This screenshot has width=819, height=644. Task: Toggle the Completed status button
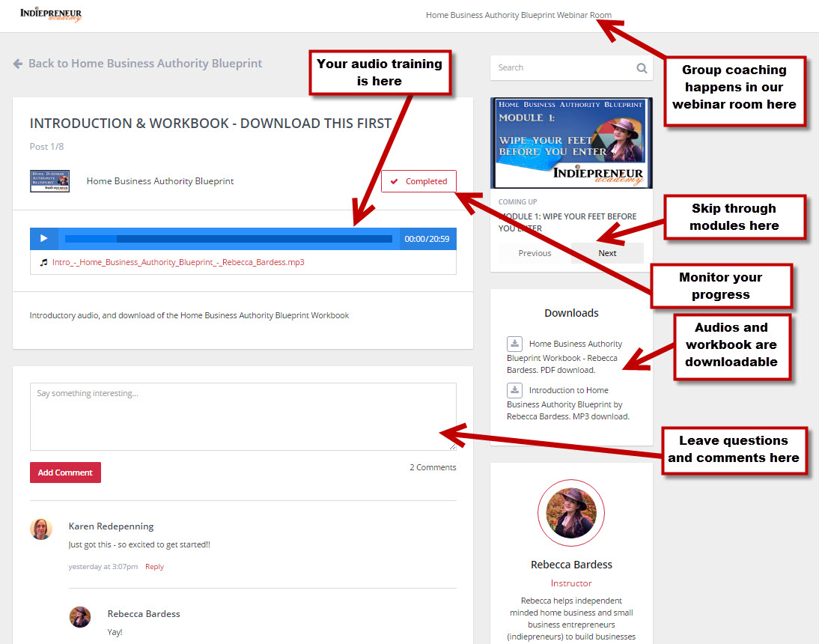(x=418, y=181)
